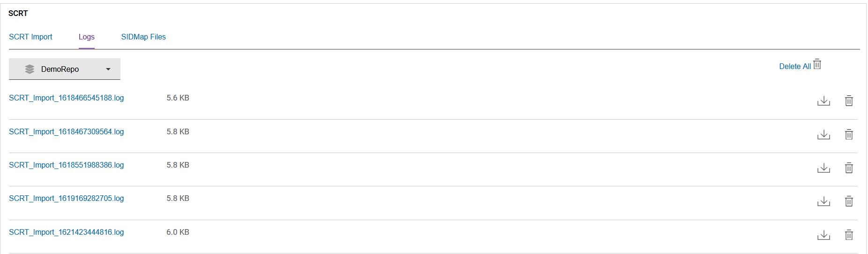Download the SCRT_Import_1618467309564.log file
The image size is (868, 254).
(x=823, y=135)
